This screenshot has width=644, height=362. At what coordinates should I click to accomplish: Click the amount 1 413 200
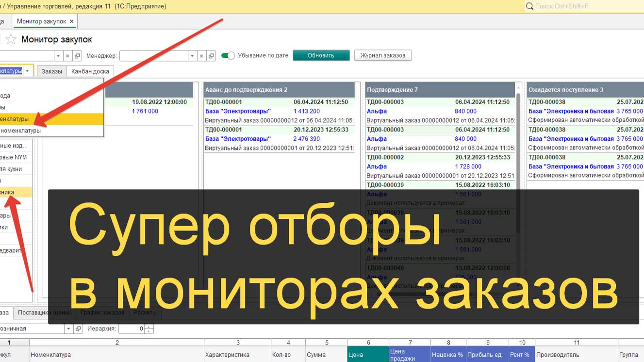pyautogui.click(x=306, y=111)
